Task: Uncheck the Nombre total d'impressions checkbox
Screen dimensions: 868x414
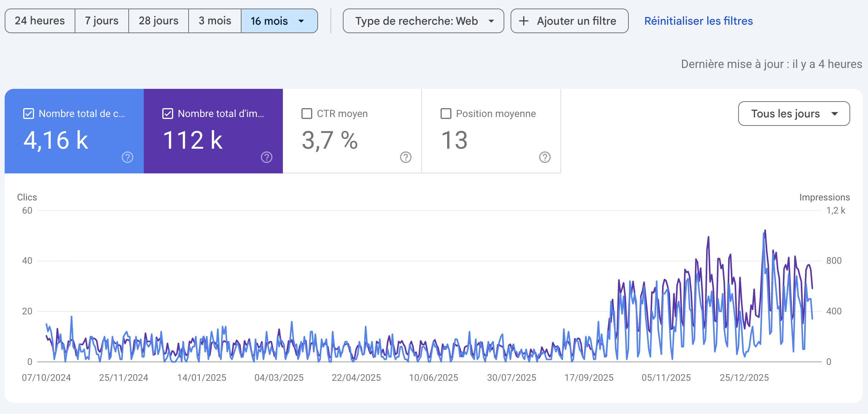Action: pyautogui.click(x=168, y=114)
